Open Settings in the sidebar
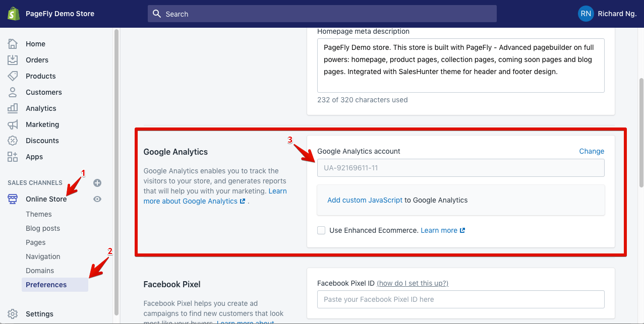 click(40, 314)
